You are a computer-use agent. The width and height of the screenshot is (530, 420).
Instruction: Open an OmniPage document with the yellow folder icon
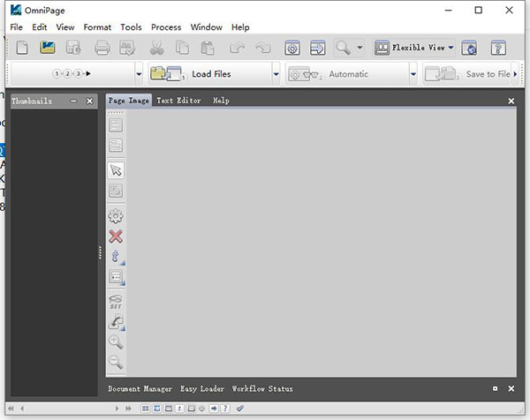(x=48, y=48)
